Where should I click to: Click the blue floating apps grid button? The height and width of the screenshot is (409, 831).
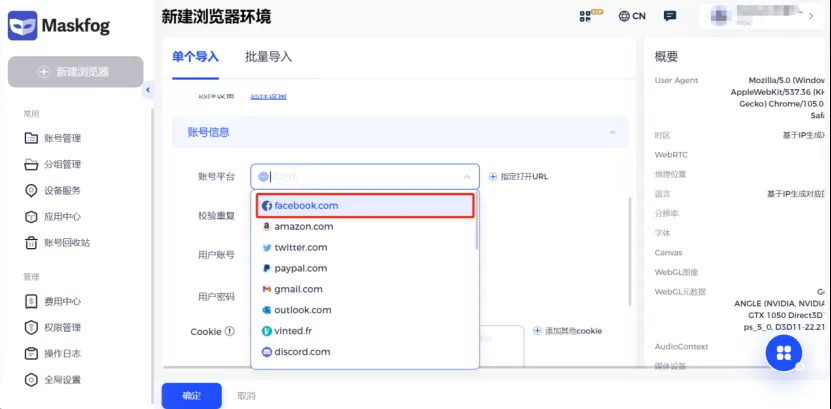784,352
